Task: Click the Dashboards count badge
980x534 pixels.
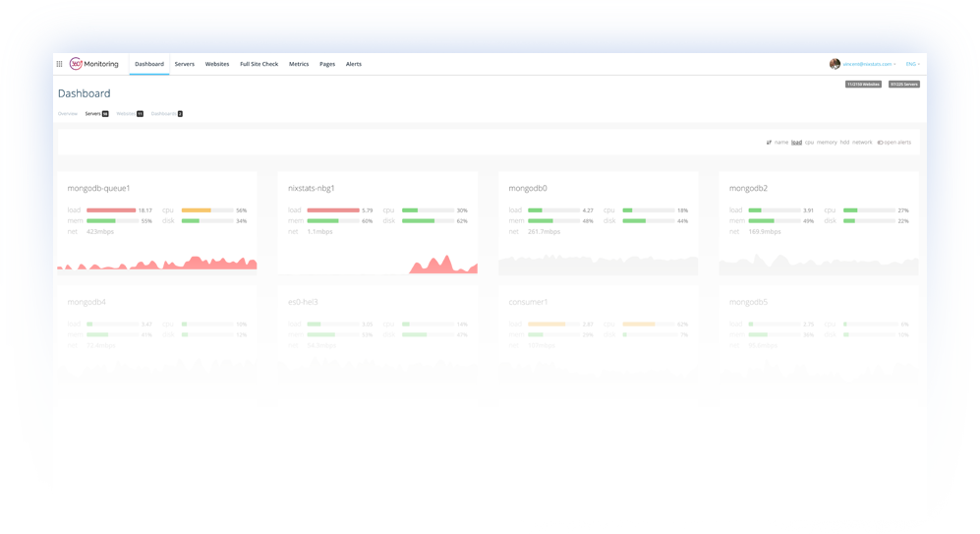Action: tap(180, 114)
